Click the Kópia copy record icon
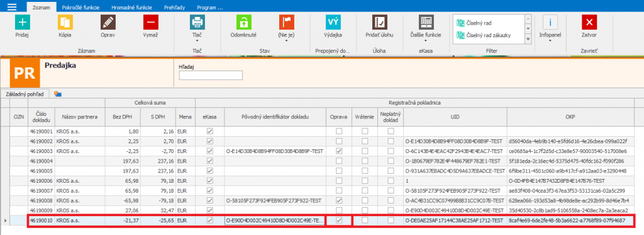The height and width of the screenshot is (235, 644). [65, 22]
